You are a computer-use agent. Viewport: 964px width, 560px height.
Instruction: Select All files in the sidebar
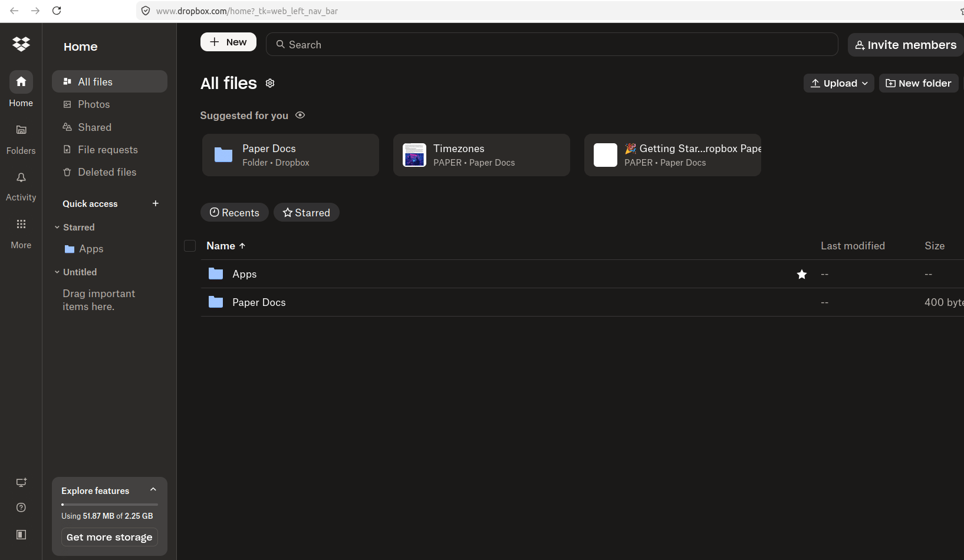(x=110, y=81)
